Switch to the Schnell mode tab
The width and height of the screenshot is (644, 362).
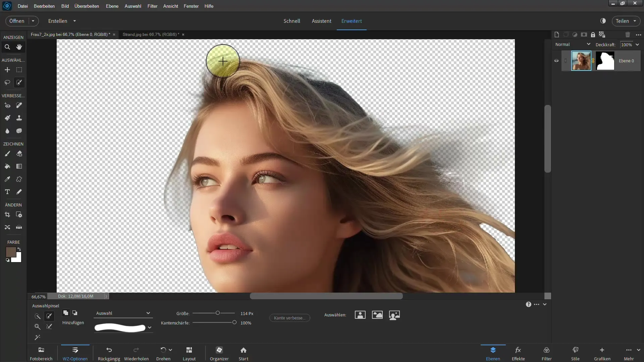tap(292, 21)
